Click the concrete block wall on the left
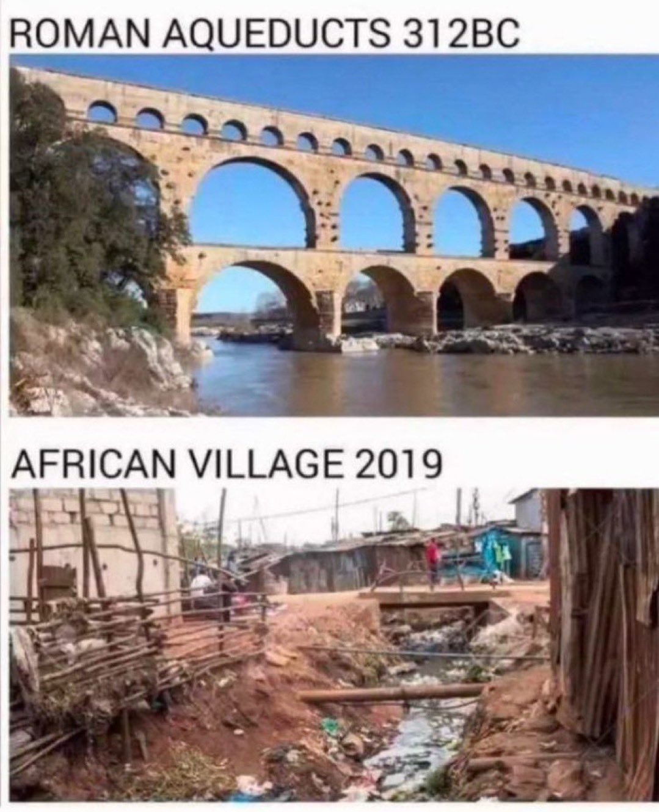 pos(92,549)
